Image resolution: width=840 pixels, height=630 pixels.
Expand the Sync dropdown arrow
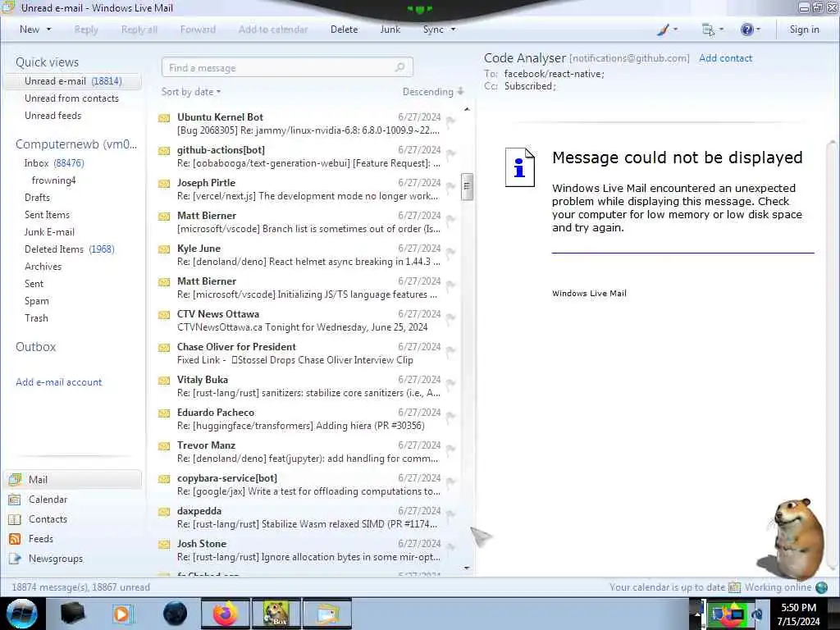pyautogui.click(x=453, y=30)
